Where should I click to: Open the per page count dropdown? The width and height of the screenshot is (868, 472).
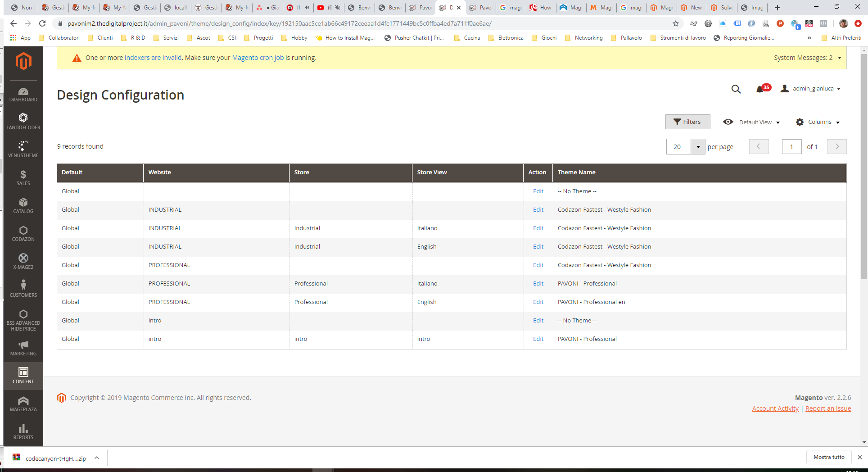click(698, 146)
